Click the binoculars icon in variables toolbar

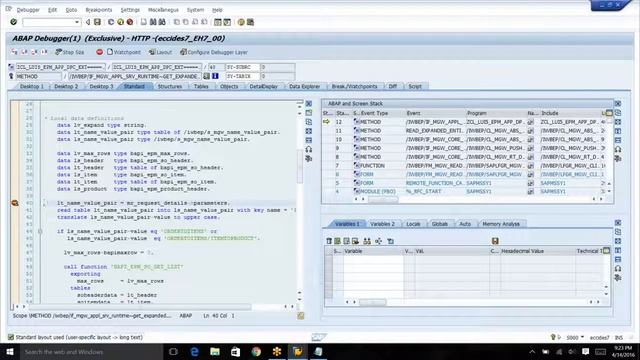point(367,241)
